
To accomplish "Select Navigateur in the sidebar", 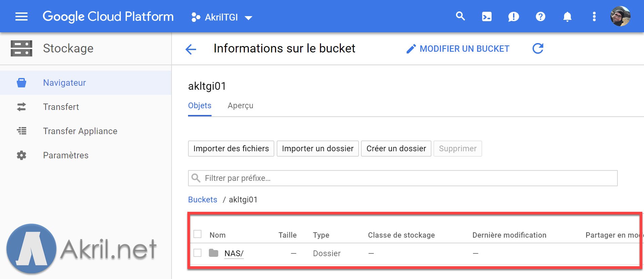I will click(86, 83).
